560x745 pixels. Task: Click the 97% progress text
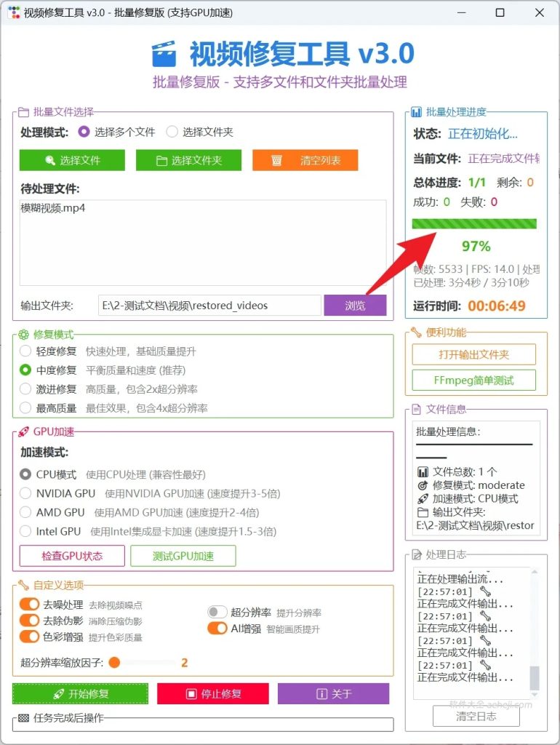click(476, 246)
